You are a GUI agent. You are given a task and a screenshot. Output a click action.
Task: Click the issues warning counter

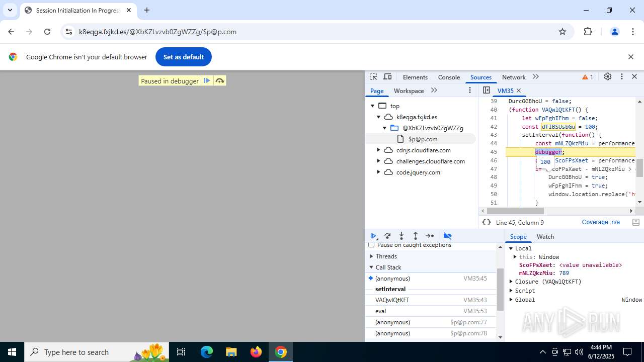pyautogui.click(x=588, y=77)
